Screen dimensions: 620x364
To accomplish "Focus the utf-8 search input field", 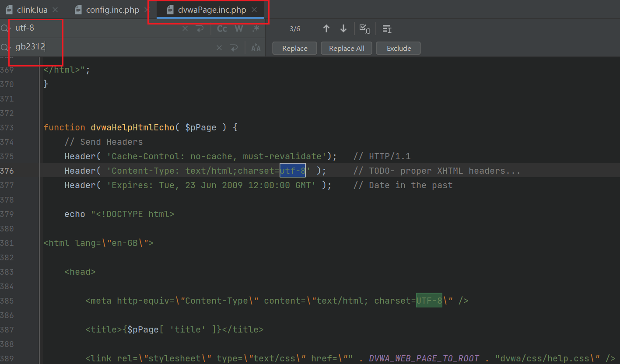I will (96, 28).
